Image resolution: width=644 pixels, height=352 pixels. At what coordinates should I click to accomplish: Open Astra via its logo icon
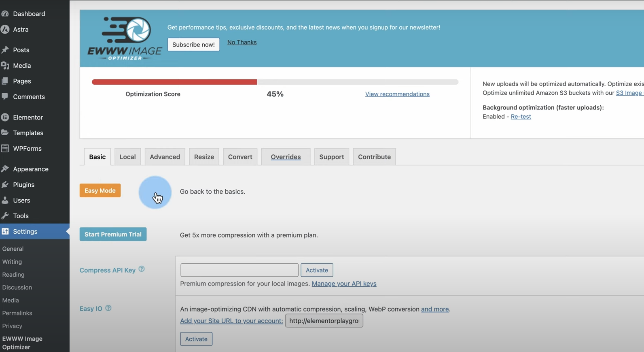coord(5,30)
